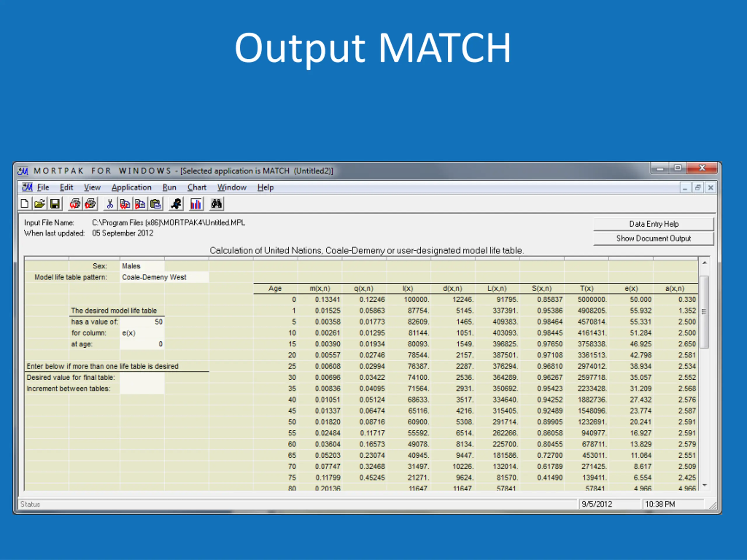The height and width of the screenshot is (560, 747).
Task: Run the application with the running-man icon
Action: click(176, 204)
